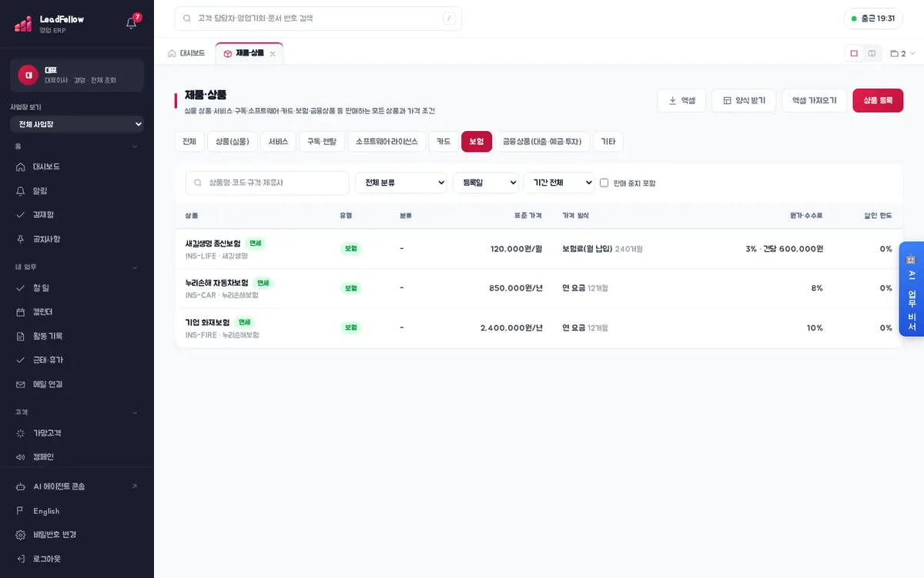
Task: Click the 양식 받기 button
Action: pos(744,100)
